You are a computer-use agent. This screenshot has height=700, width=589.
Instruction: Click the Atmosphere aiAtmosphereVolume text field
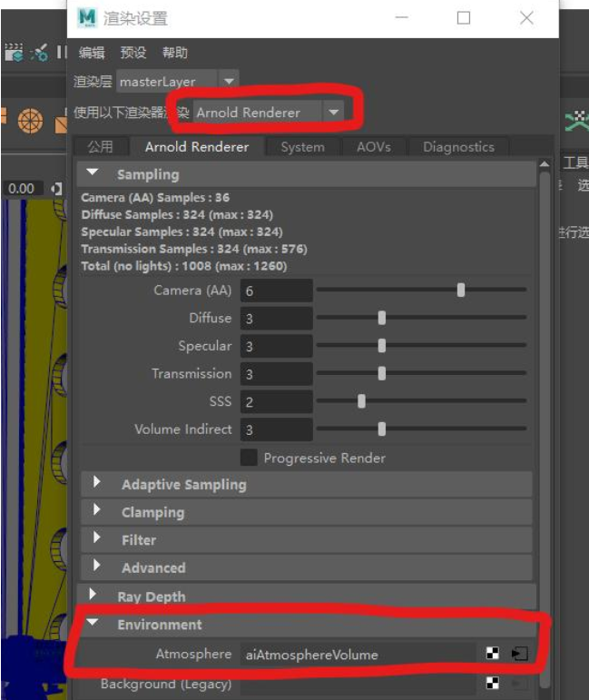coord(357,655)
